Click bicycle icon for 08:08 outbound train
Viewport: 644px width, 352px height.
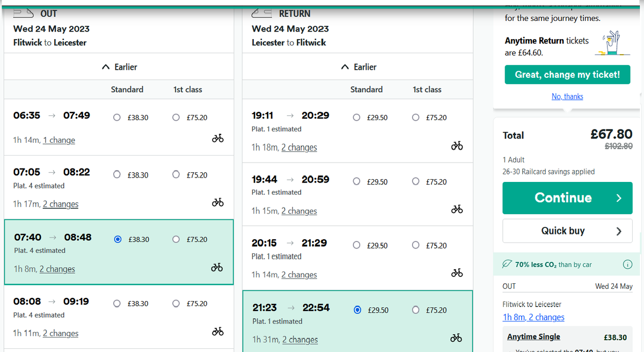tap(217, 331)
